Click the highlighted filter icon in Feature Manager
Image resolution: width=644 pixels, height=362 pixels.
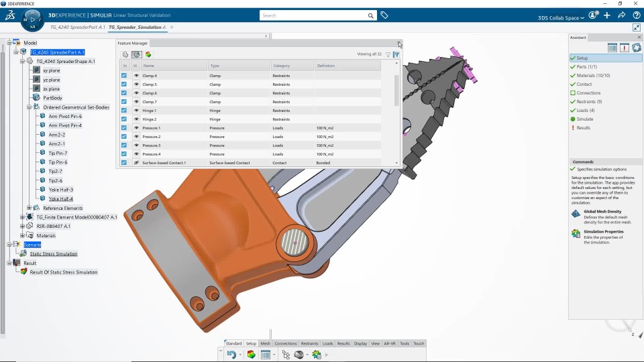[396, 54]
